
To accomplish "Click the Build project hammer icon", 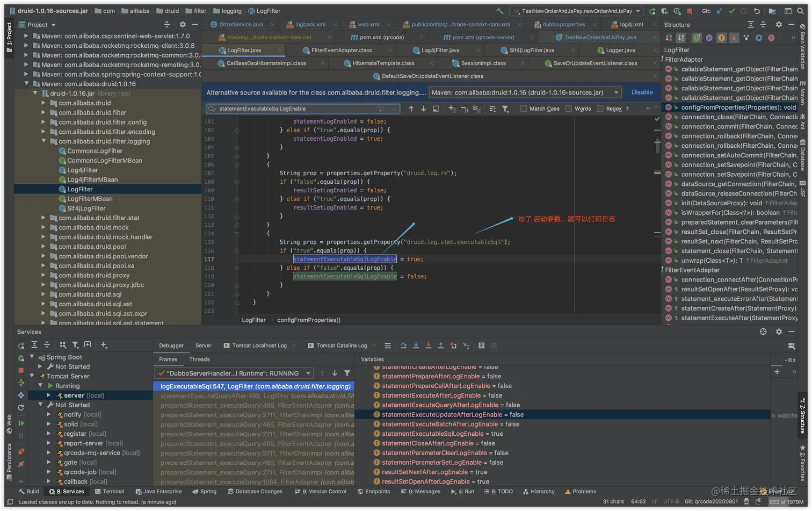I will (500, 11).
